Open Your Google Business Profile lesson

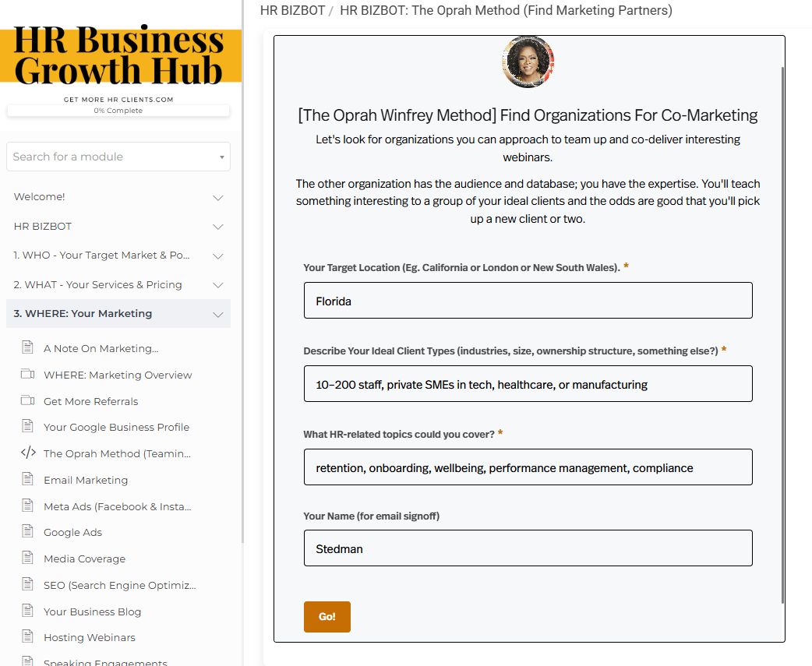[117, 427]
